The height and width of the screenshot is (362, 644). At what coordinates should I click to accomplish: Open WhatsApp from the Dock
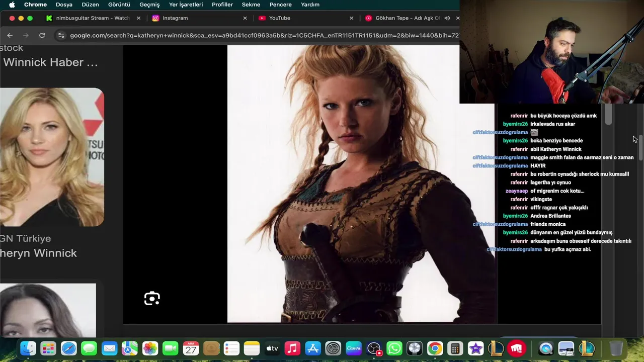[394, 348]
